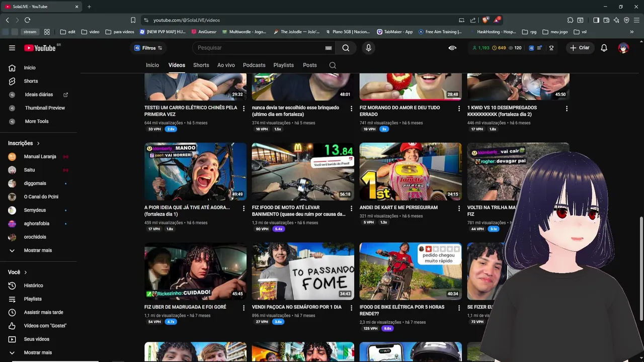Toggle the eye visibility icon in header
The image size is (644, 362).
click(x=452, y=48)
